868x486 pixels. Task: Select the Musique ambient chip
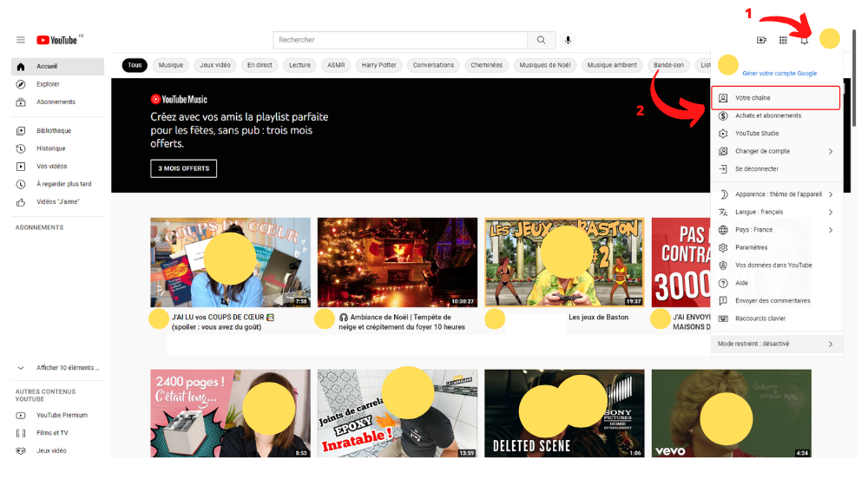[612, 65]
